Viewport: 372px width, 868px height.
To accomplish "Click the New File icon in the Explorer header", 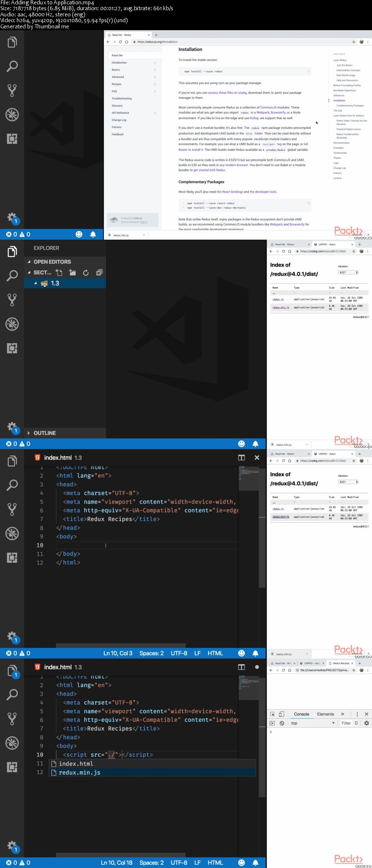I will [59, 272].
